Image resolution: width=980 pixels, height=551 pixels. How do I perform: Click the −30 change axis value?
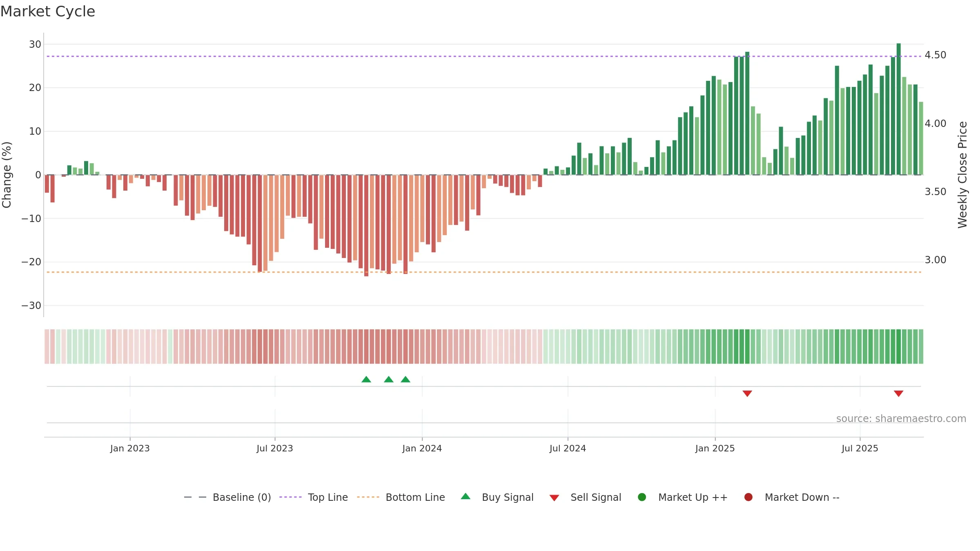click(31, 306)
